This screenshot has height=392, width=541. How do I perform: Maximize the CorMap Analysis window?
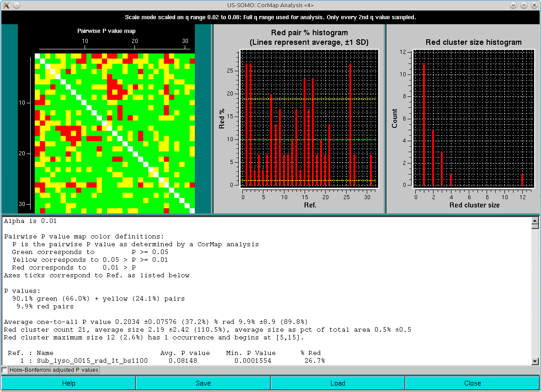point(524,5)
